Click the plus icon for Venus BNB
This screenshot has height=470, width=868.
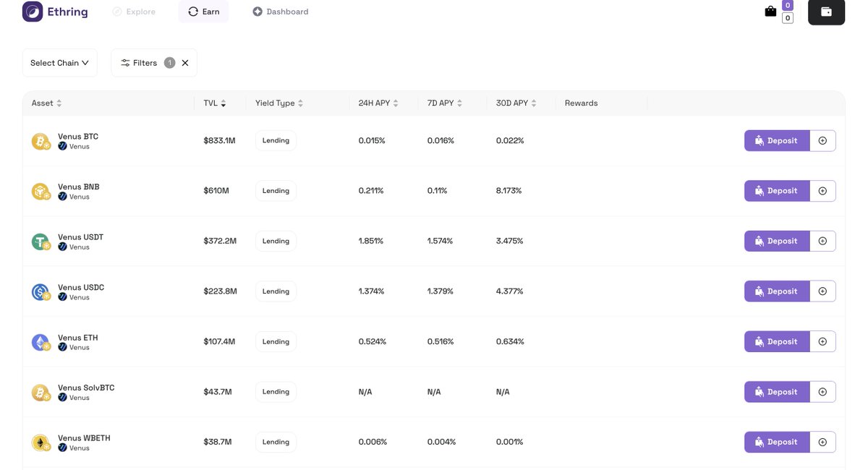click(x=822, y=191)
